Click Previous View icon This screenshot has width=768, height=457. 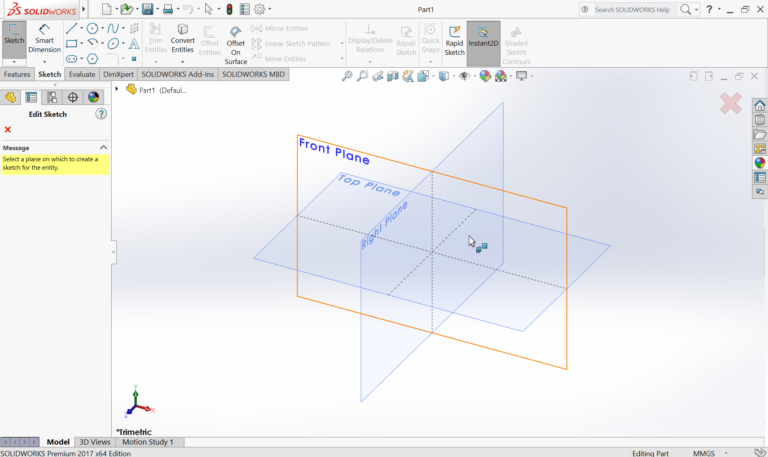coord(378,76)
